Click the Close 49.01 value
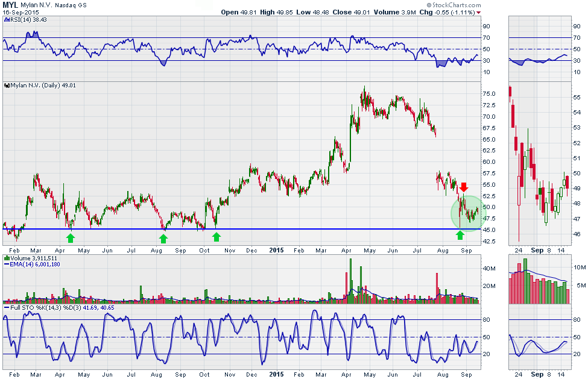 [x=352, y=12]
